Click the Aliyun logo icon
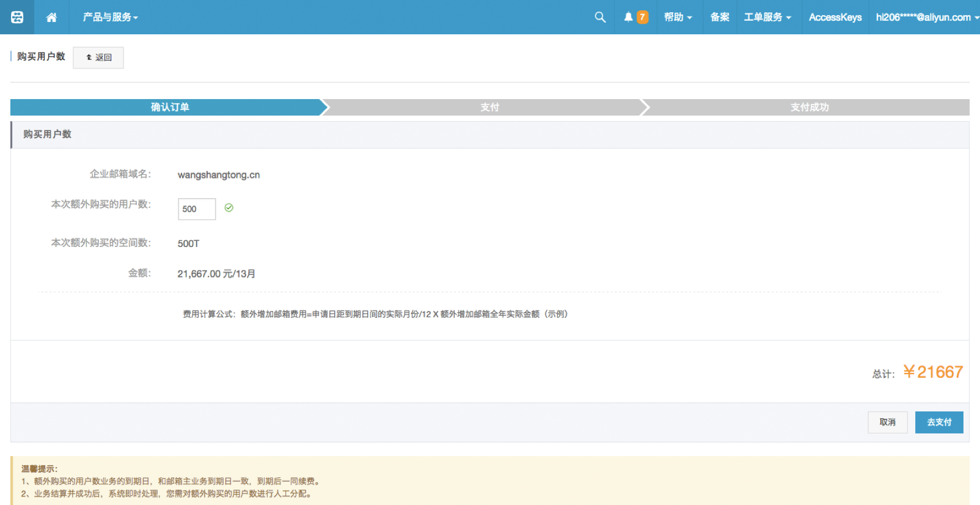Image resolution: width=980 pixels, height=505 pixels. [17, 17]
